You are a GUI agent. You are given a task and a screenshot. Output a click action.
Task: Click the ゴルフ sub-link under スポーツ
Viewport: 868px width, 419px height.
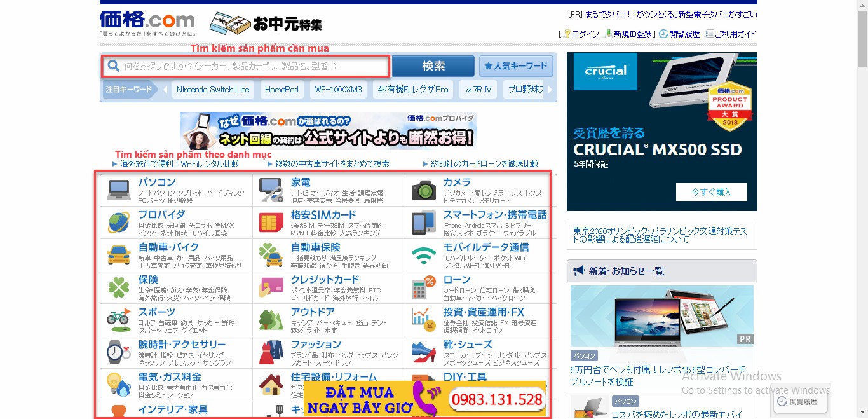pos(146,323)
